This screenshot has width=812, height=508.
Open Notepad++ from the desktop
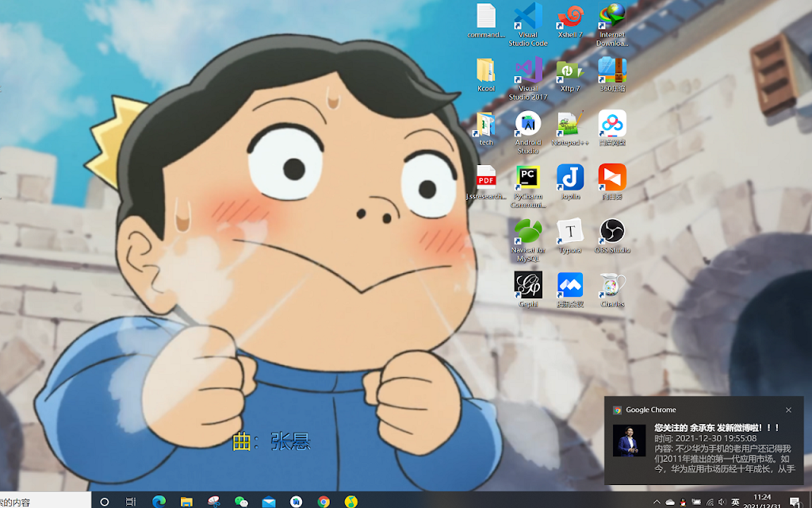click(570, 129)
